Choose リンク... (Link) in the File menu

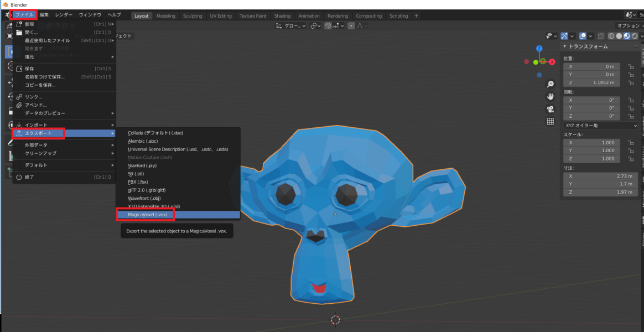coord(65,97)
